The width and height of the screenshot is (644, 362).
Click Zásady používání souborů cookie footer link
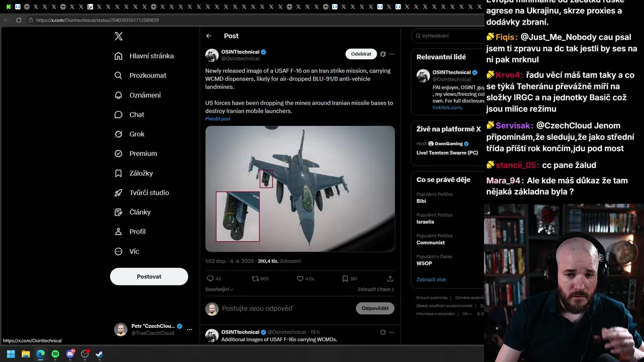tap(444, 306)
